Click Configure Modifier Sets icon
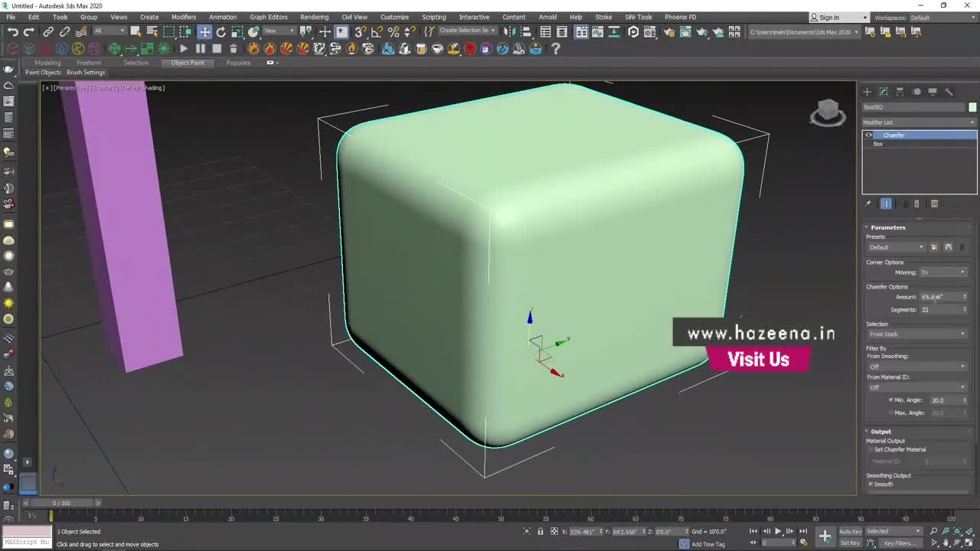Image resolution: width=980 pixels, height=551 pixels. point(934,204)
